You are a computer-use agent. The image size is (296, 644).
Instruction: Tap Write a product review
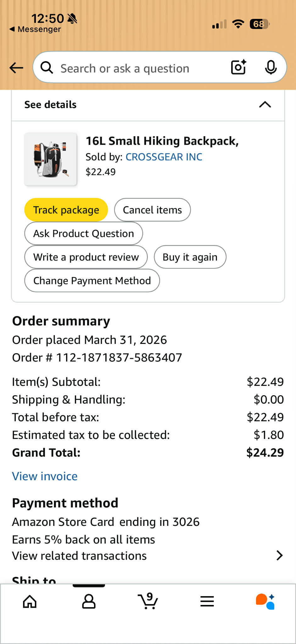86,257
